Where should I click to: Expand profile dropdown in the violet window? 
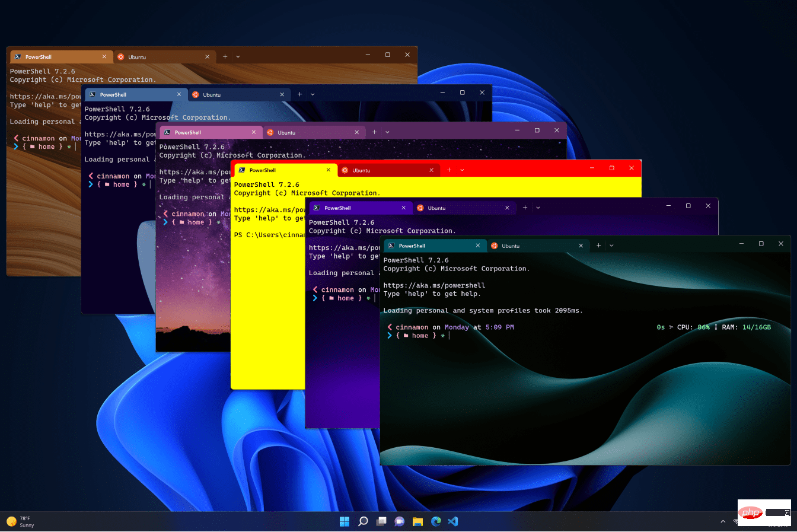pos(538,208)
